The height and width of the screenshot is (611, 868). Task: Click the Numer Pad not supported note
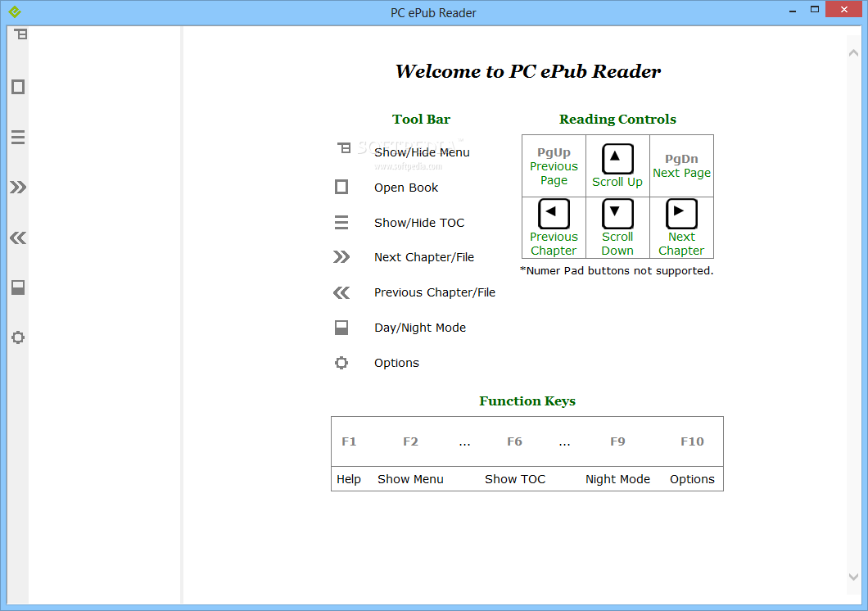pos(617,270)
